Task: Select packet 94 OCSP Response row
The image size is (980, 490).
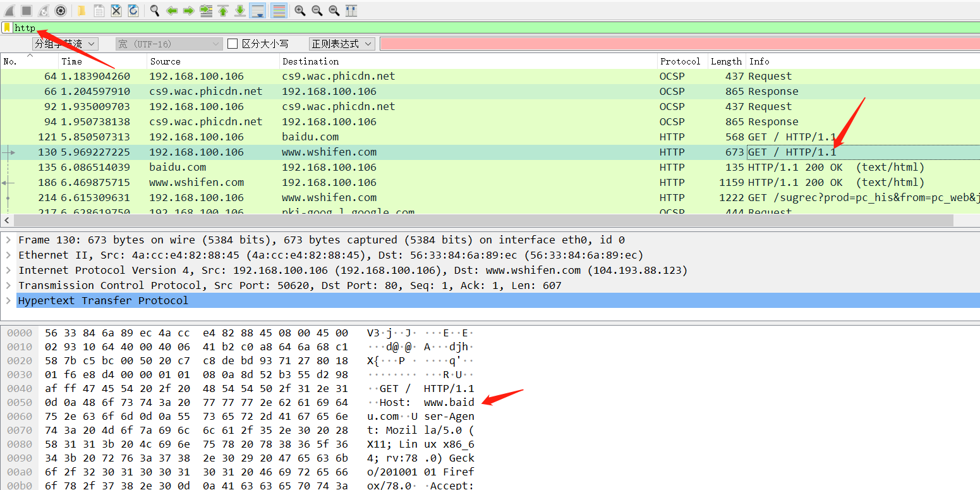Action: click(x=490, y=121)
